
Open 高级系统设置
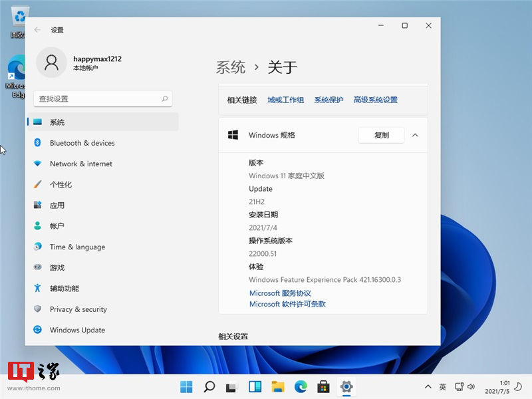[375, 99]
